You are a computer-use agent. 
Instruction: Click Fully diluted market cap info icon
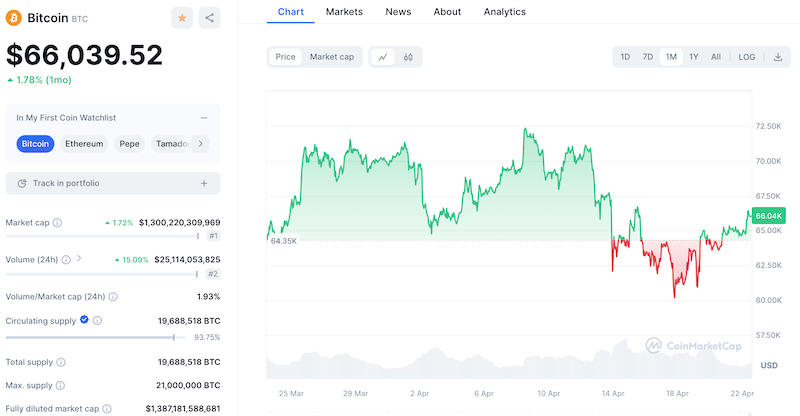point(107,408)
